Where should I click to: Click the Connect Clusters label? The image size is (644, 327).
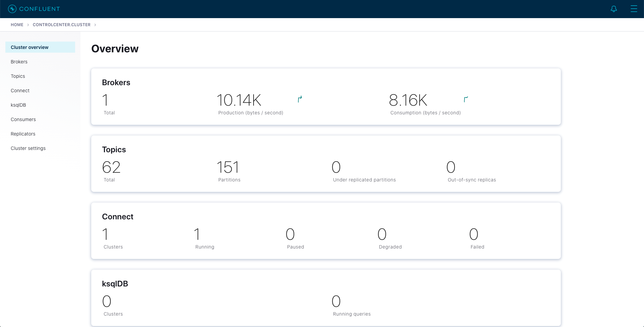(113, 247)
